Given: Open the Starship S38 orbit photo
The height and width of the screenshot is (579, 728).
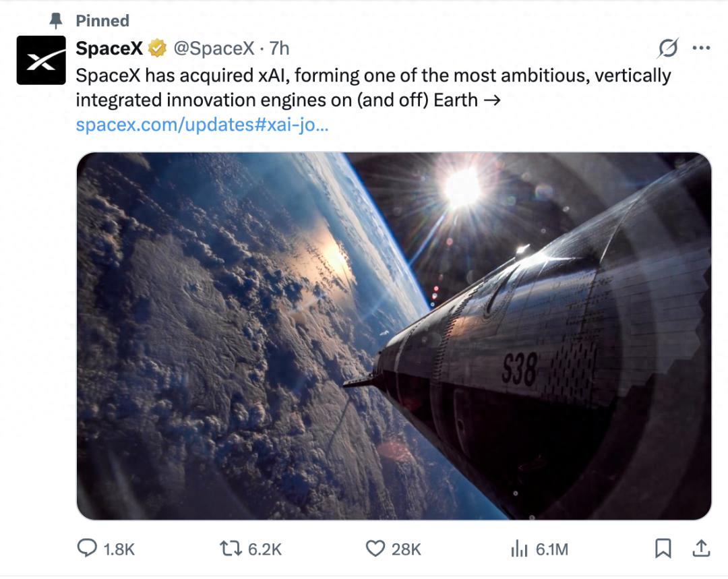Looking at the screenshot, I should pyautogui.click(x=394, y=336).
